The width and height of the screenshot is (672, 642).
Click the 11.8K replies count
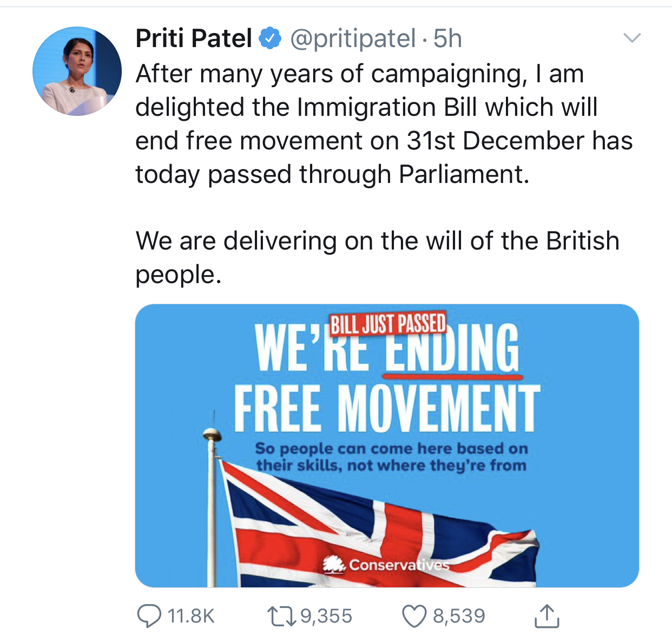(191, 616)
